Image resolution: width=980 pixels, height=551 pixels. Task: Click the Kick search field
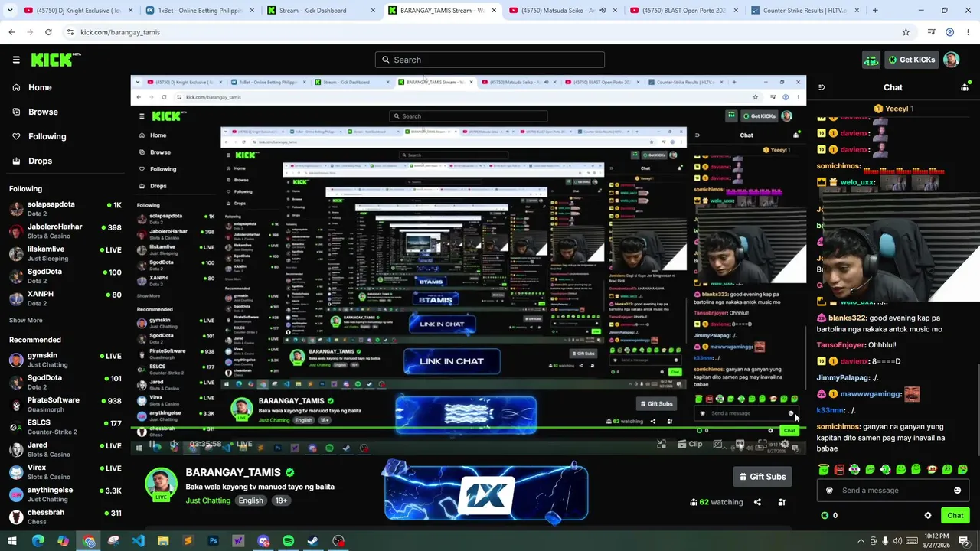click(490, 60)
